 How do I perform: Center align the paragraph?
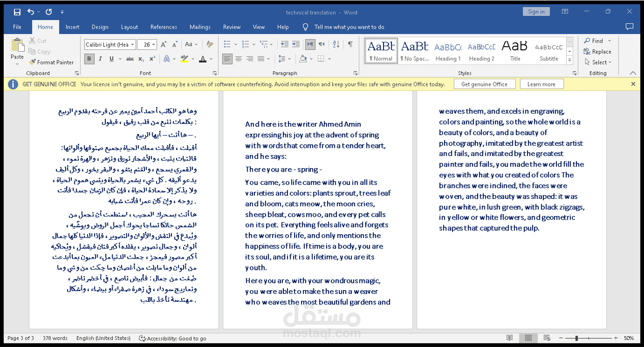(239, 59)
